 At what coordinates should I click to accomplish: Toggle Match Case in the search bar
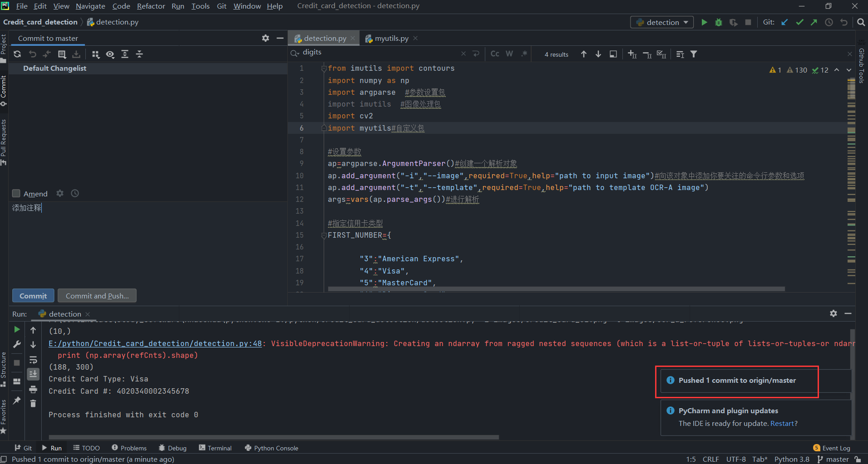[x=494, y=54]
